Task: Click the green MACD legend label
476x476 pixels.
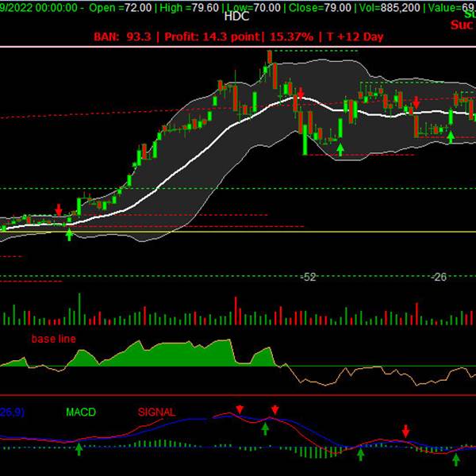Action: [81, 412]
